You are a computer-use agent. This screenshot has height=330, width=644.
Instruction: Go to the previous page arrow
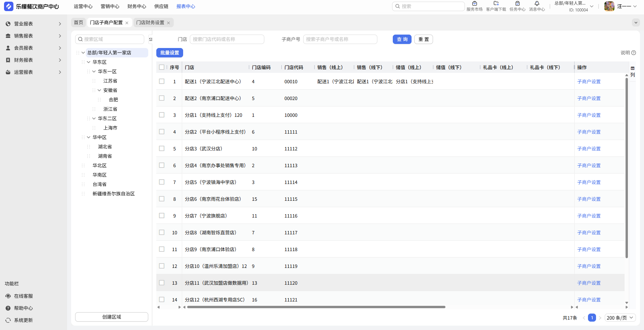pos(584,318)
